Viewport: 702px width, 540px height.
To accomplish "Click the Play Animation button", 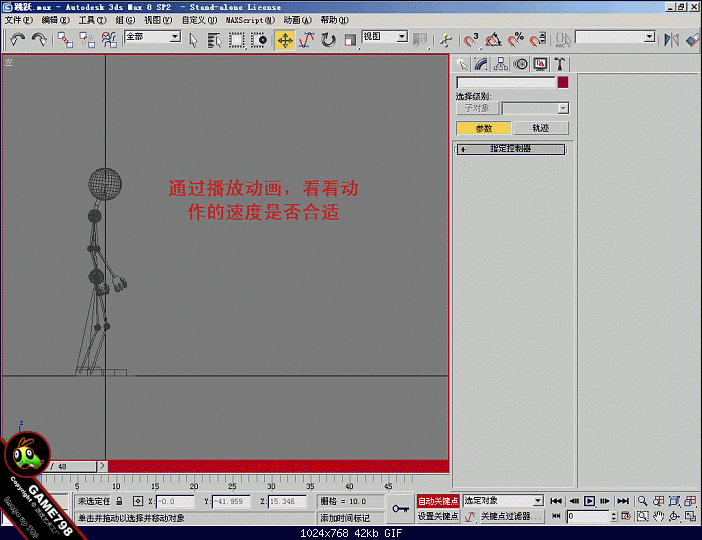I will 590,501.
